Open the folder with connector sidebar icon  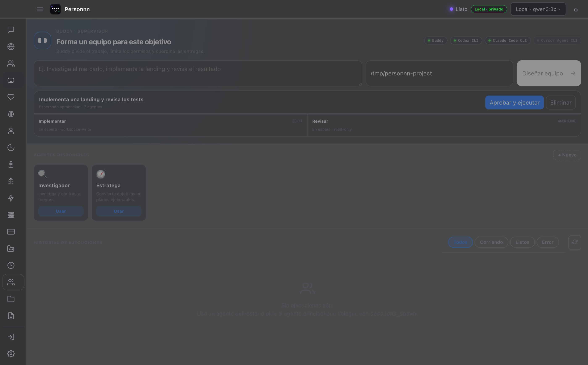tap(11, 249)
